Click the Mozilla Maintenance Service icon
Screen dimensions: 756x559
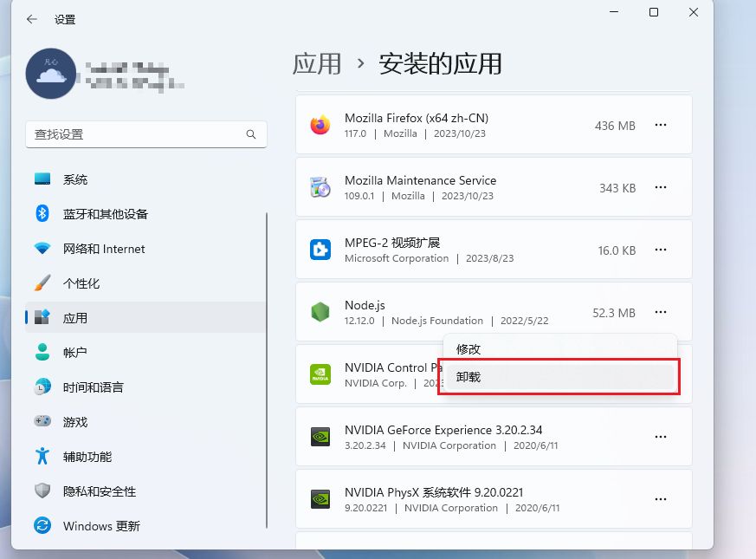tap(320, 187)
